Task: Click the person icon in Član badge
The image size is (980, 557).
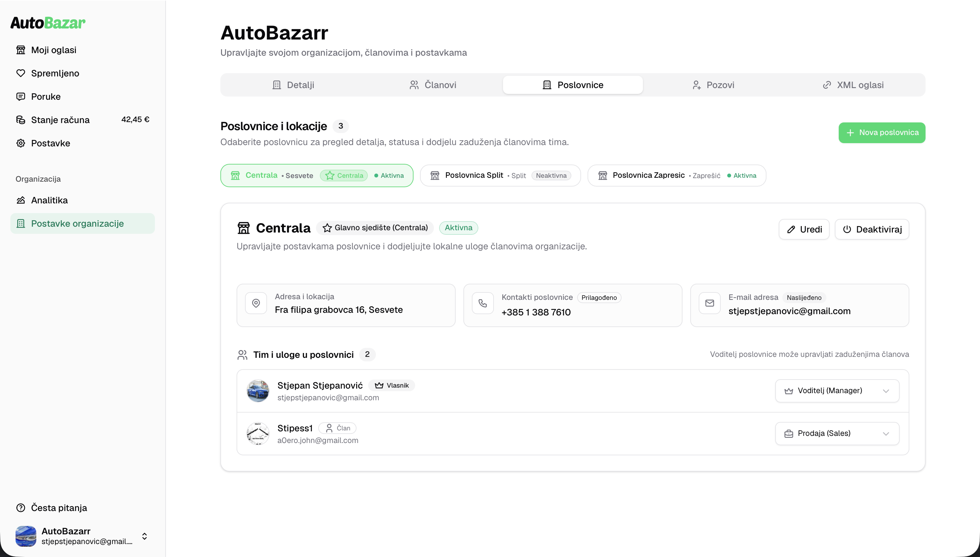Action: coord(329,428)
